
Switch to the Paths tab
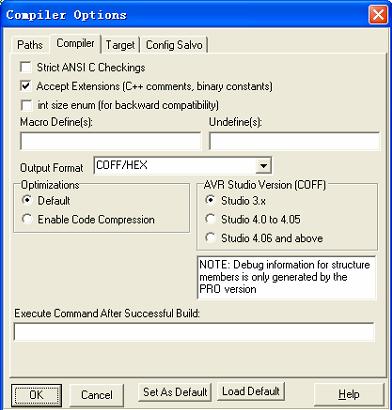30,45
